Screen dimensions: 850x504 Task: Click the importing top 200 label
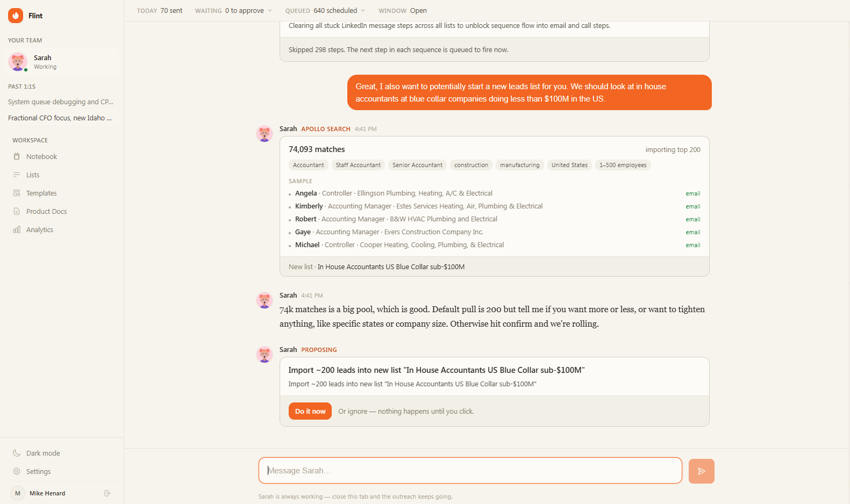(673, 150)
